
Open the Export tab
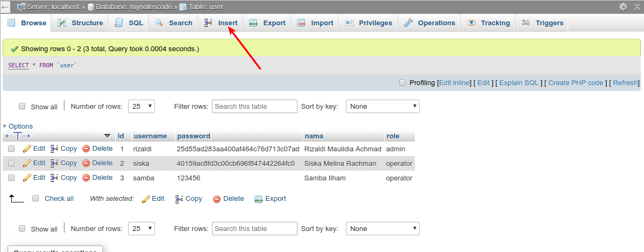(267, 23)
